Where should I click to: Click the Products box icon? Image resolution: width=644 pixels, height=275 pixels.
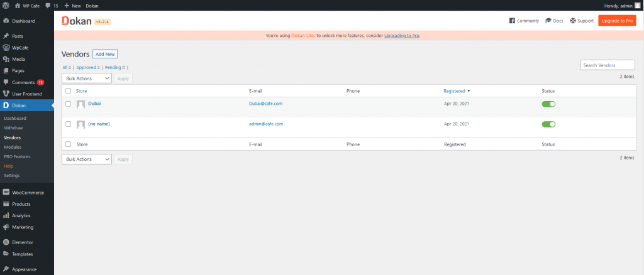(x=6, y=203)
